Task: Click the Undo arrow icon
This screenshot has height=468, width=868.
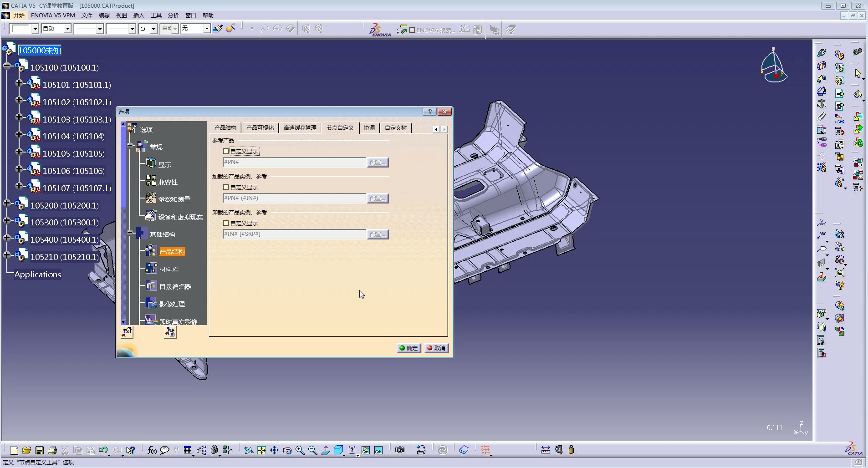Action: coord(103,450)
